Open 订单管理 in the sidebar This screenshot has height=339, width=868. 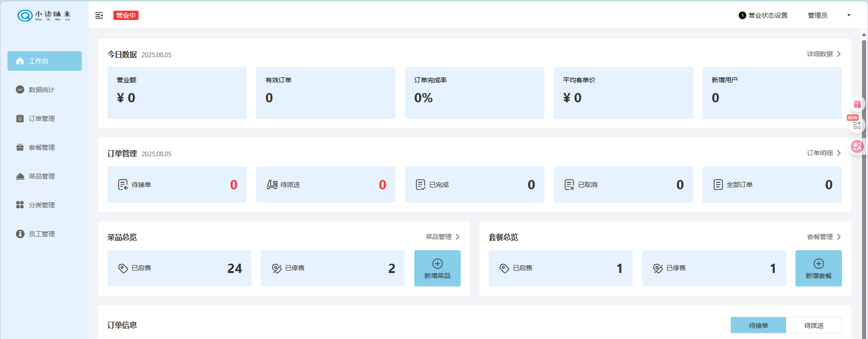pyautogui.click(x=42, y=119)
